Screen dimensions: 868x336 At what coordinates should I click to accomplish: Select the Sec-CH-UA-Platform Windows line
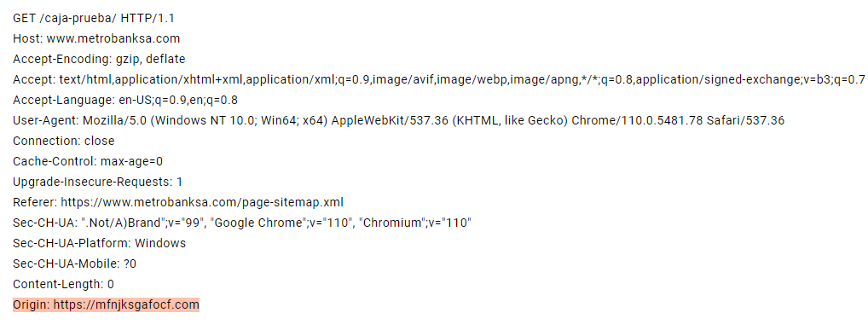(99, 244)
